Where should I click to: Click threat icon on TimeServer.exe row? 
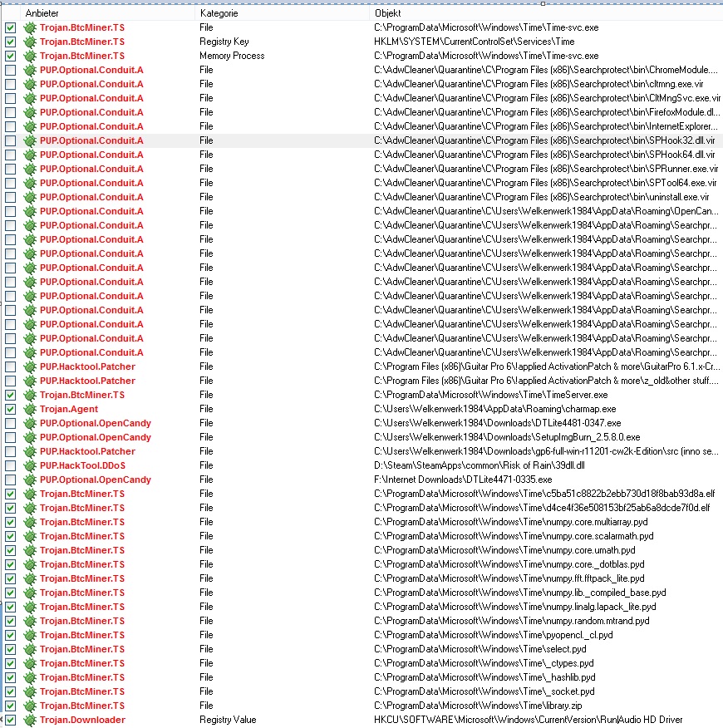(30, 395)
